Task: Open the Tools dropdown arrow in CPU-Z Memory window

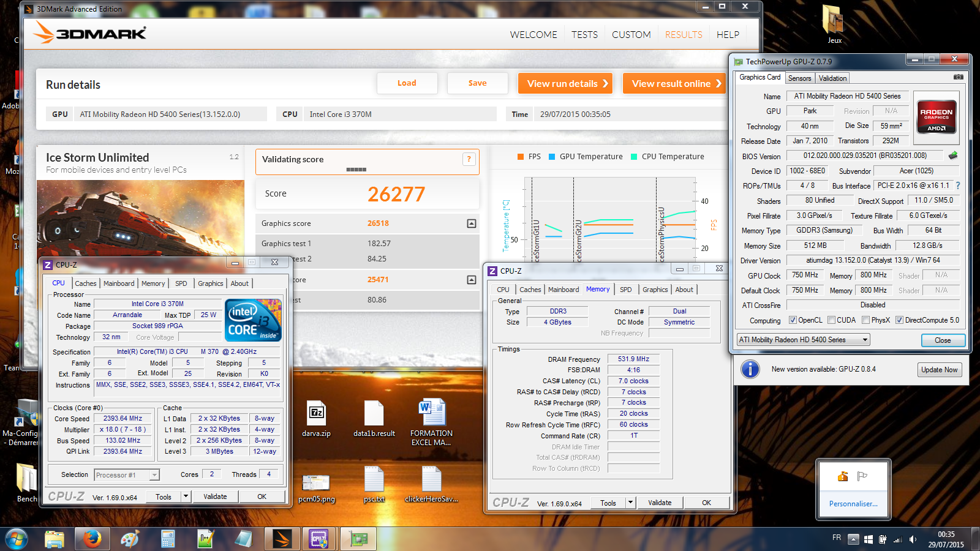Action: (x=630, y=503)
